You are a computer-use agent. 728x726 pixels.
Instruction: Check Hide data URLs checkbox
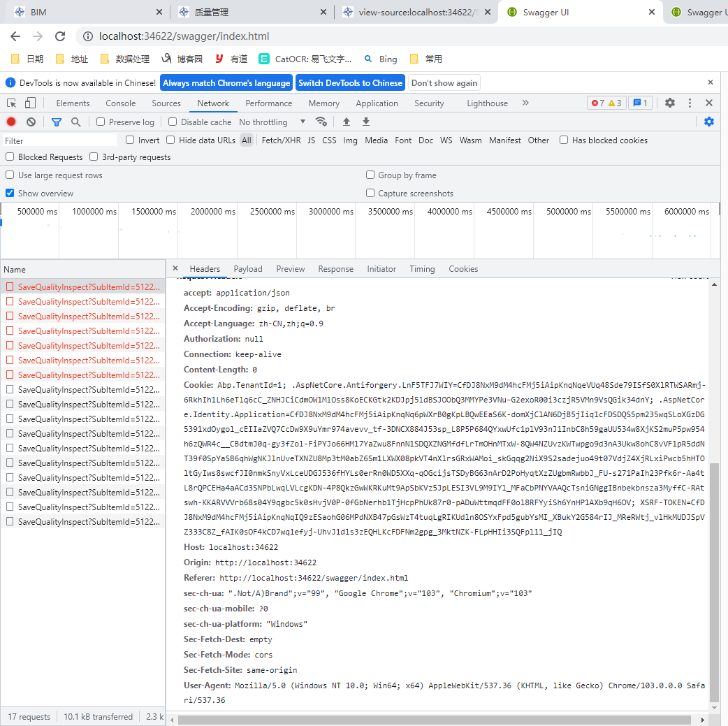(170, 140)
